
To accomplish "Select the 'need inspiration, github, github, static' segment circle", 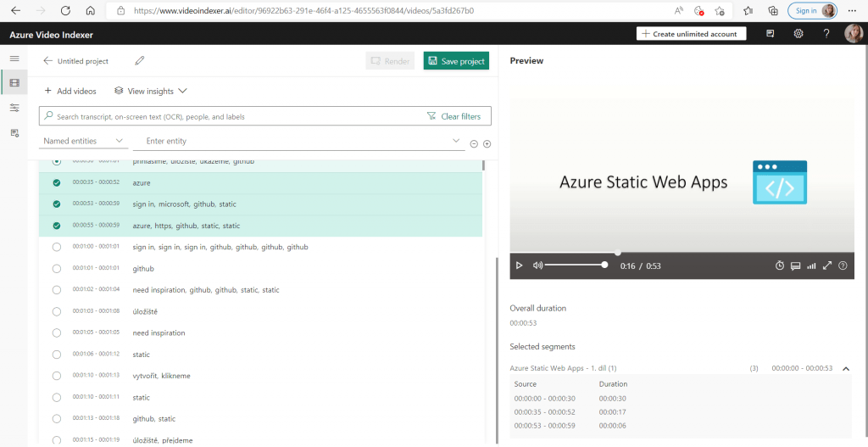I will pos(57,290).
